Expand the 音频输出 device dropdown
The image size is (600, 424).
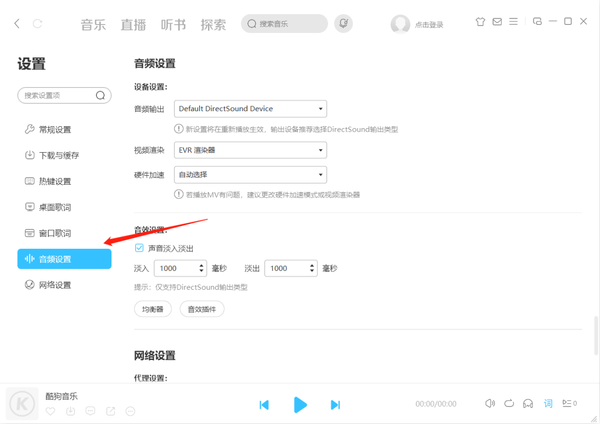click(x=250, y=108)
